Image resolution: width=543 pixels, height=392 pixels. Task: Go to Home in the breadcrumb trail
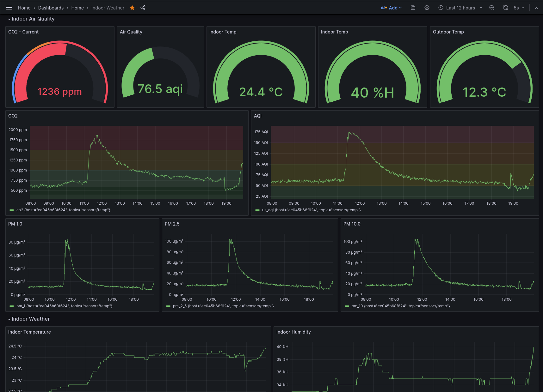click(x=24, y=8)
